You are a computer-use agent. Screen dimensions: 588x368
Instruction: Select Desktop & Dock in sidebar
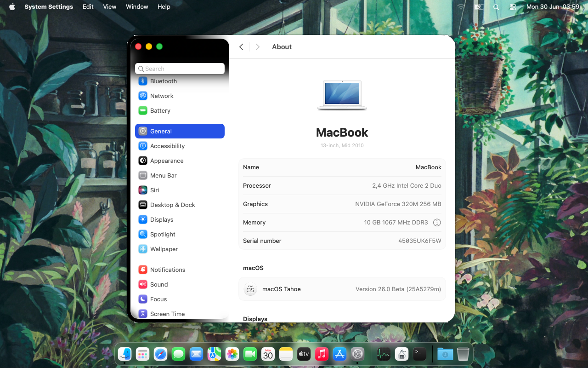(x=180, y=205)
